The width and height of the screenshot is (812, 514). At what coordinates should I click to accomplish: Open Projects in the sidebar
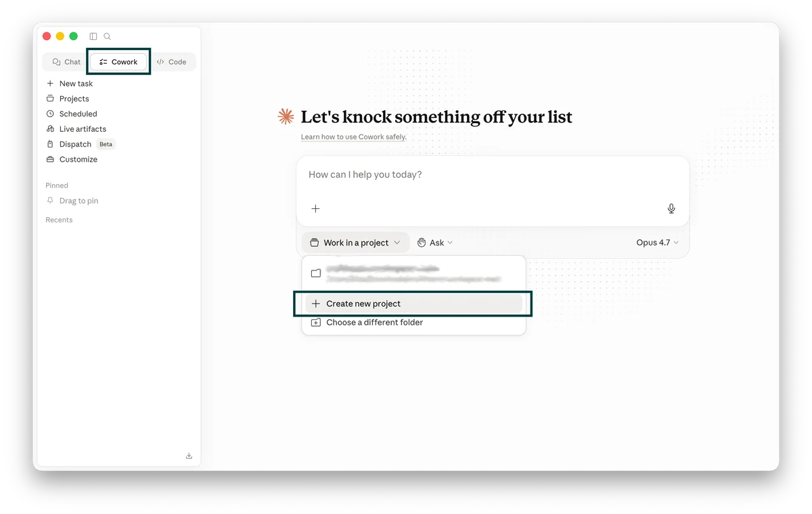pyautogui.click(x=68, y=99)
